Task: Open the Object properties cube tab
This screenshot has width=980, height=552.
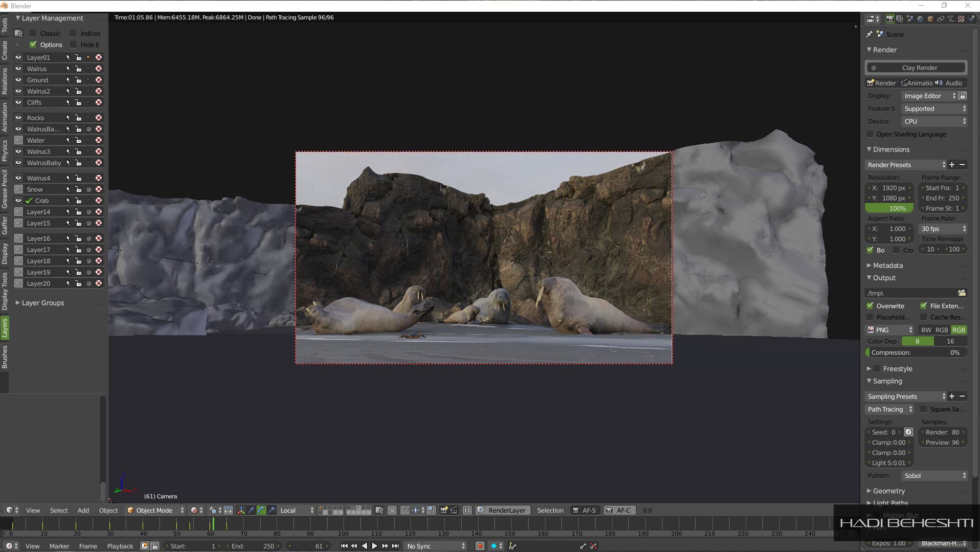Action: click(x=930, y=19)
